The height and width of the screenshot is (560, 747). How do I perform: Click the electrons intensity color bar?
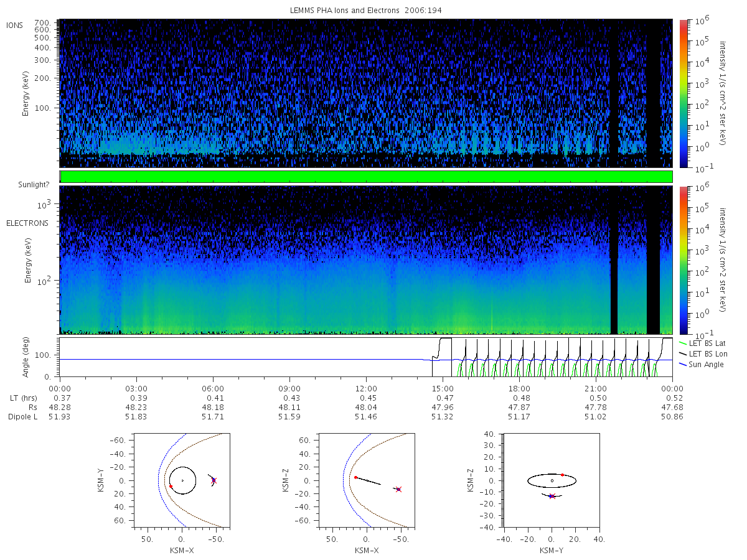tap(683, 259)
